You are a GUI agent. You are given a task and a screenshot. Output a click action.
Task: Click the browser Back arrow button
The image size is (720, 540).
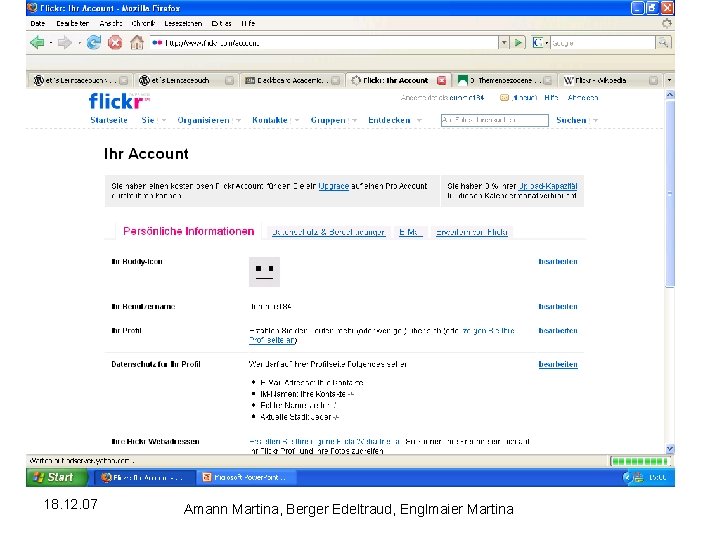(37, 43)
